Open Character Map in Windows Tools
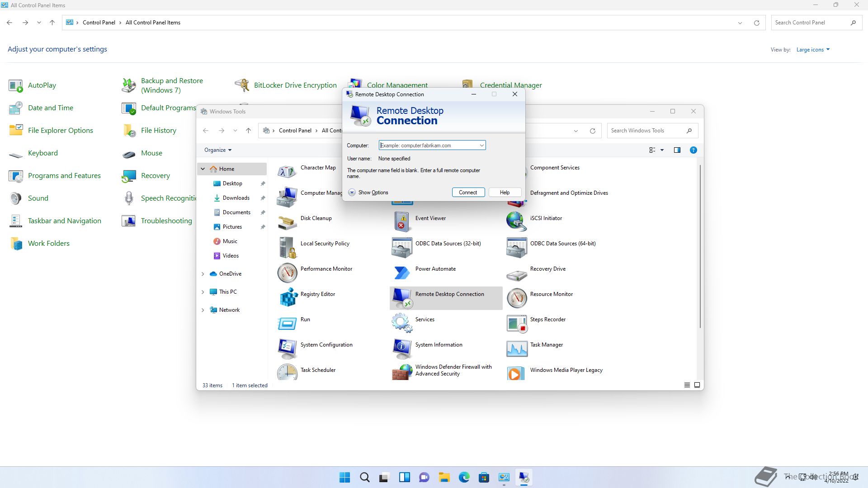Image resolution: width=868 pixels, height=488 pixels. [x=307, y=171]
